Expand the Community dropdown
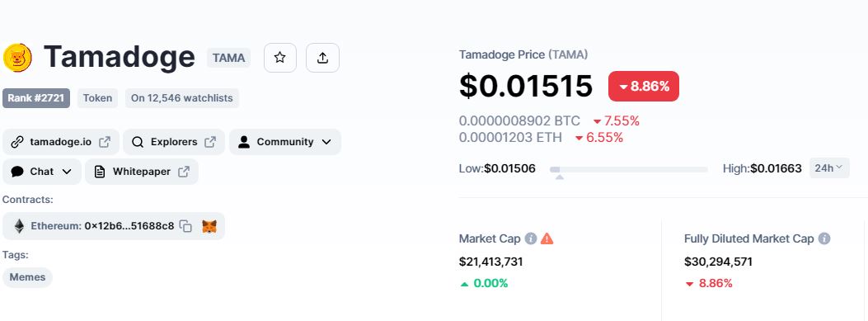 285,142
